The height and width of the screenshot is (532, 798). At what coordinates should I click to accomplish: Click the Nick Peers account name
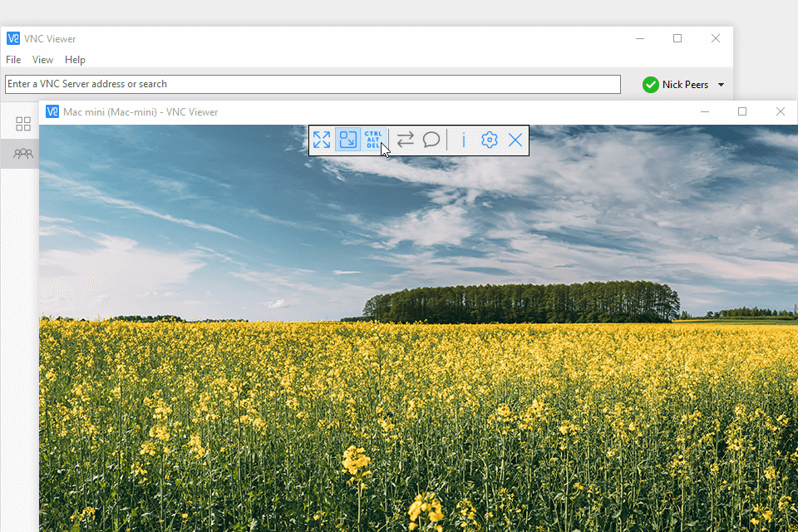pos(685,84)
